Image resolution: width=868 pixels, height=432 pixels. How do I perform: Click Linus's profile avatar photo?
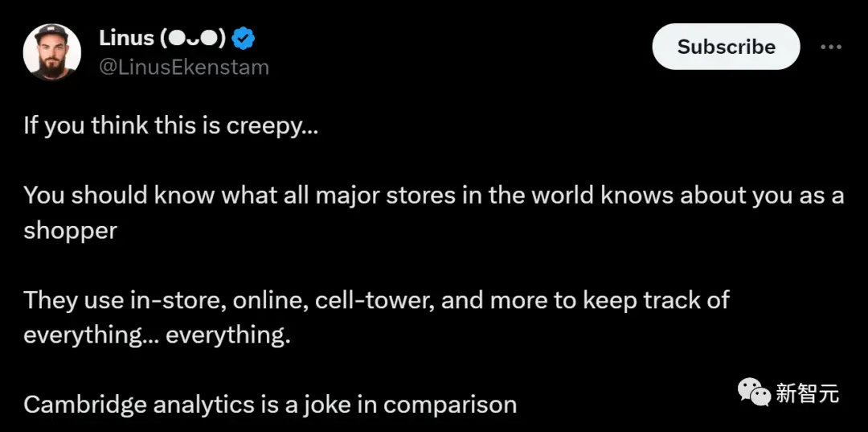point(52,52)
